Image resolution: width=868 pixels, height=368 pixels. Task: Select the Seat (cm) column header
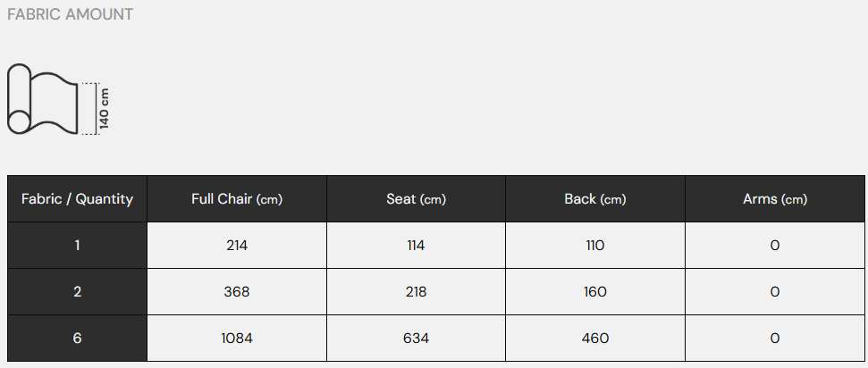tap(416, 199)
